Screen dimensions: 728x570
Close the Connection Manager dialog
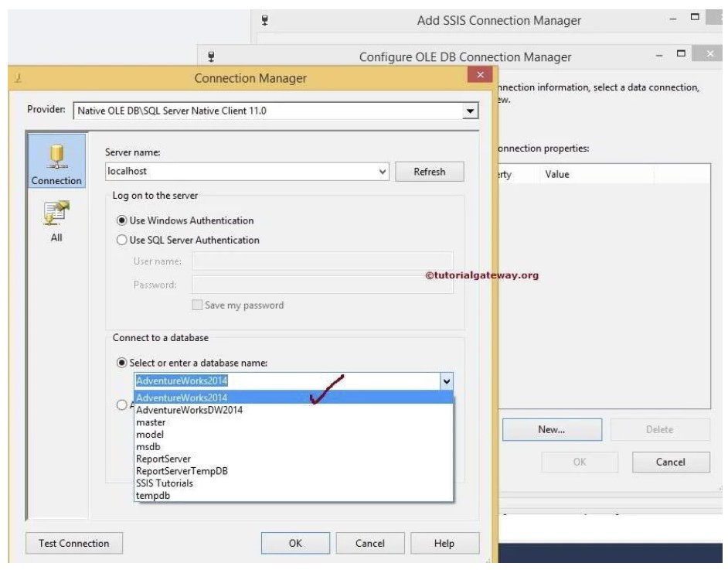click(480, 75)
